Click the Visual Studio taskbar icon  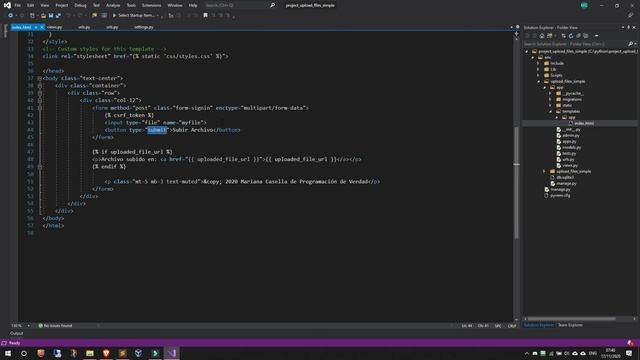coord(172,353)
